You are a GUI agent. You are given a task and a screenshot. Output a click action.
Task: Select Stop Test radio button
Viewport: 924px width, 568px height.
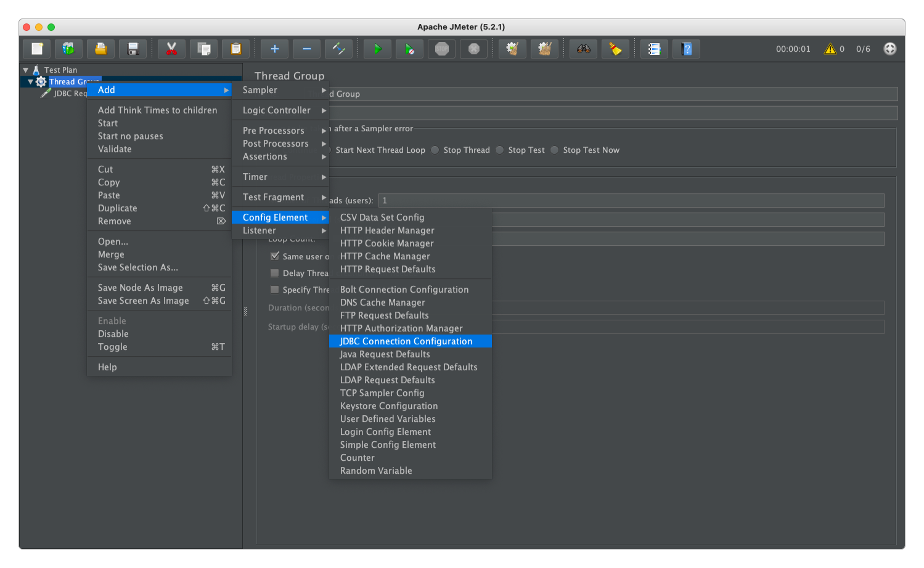pyautogui.click(x=500, y=150)
